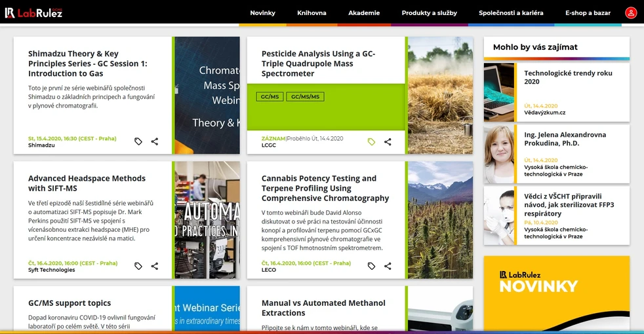Open Novinky menu

coord(262,12)
